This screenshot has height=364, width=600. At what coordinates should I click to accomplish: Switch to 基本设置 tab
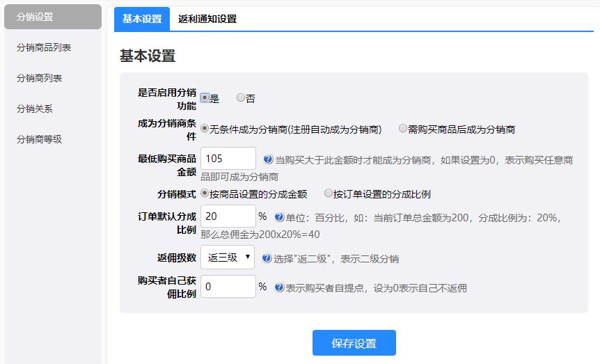click(142, 19)
